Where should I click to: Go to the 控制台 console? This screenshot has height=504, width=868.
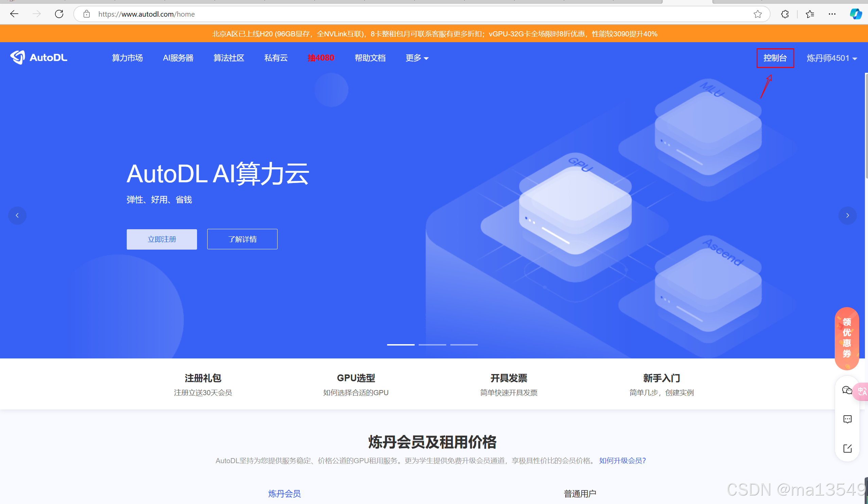tap(775, 58)
